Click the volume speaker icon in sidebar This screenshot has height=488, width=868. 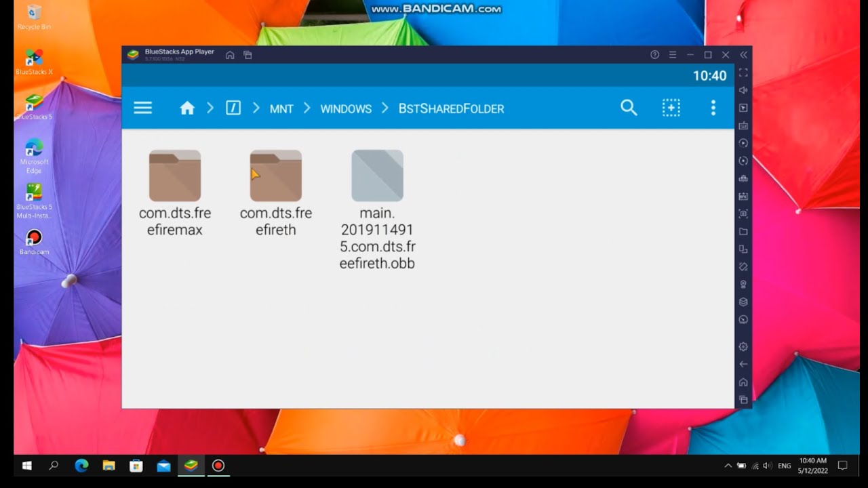pyautogui.click(x=743, y=90)
